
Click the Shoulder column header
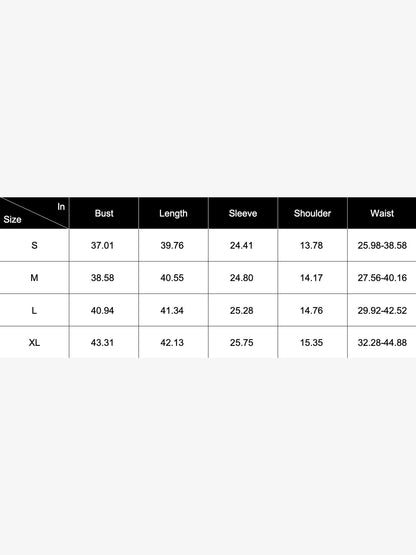click(312, 213)
